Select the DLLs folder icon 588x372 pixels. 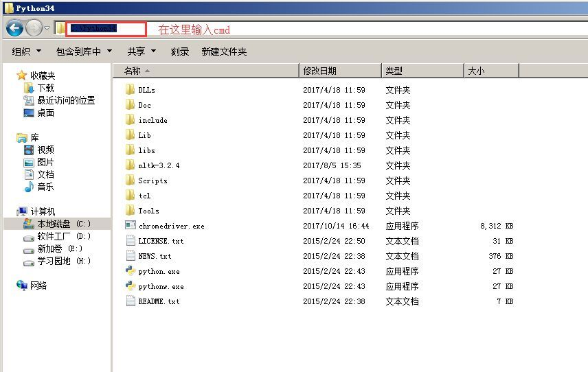(130, 89)
